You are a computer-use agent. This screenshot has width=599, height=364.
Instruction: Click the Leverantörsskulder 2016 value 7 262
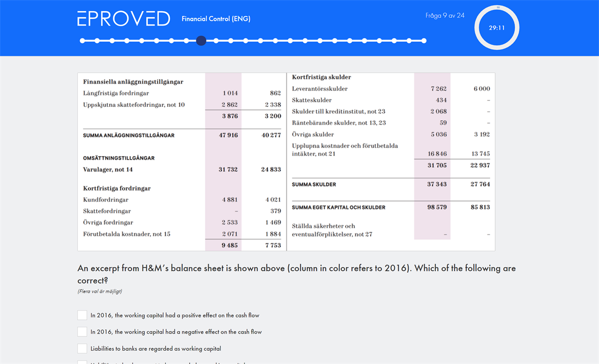(x=438, y=88)
